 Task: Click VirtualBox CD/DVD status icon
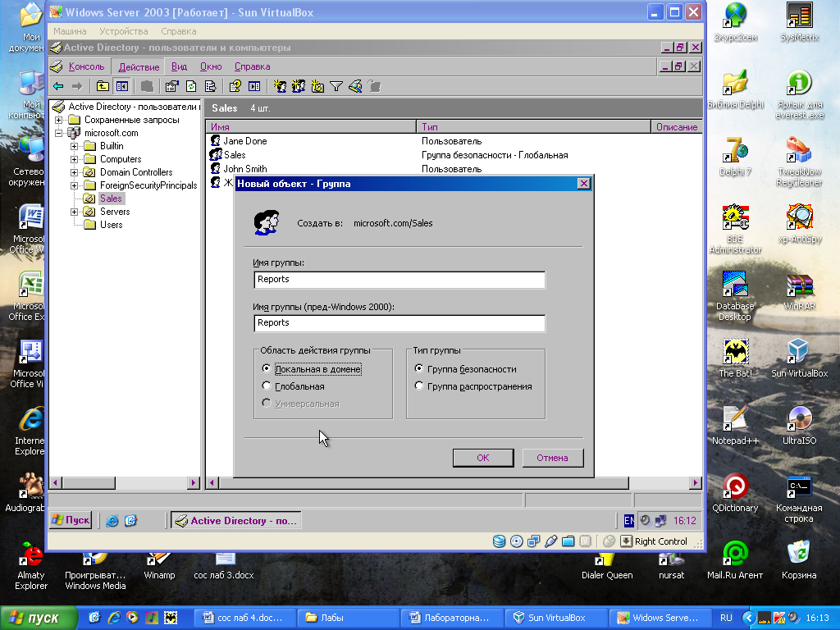click(x=517, y=541)
